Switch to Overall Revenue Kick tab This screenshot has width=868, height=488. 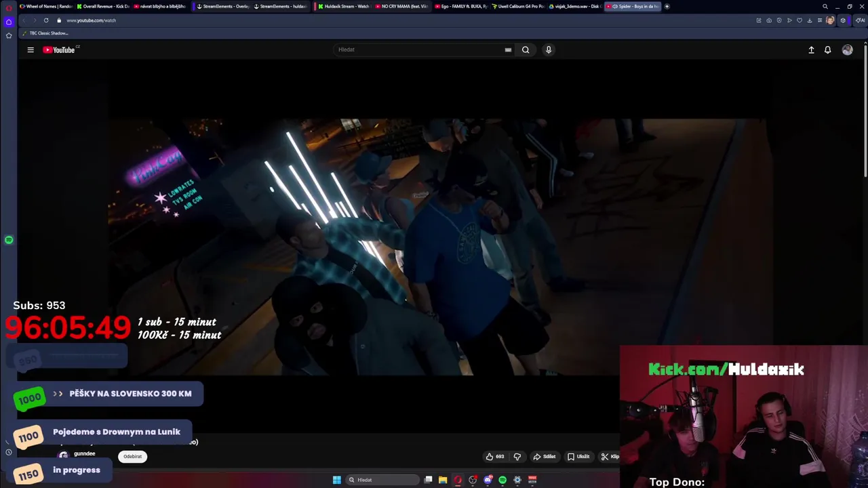(x=103, y=6)
